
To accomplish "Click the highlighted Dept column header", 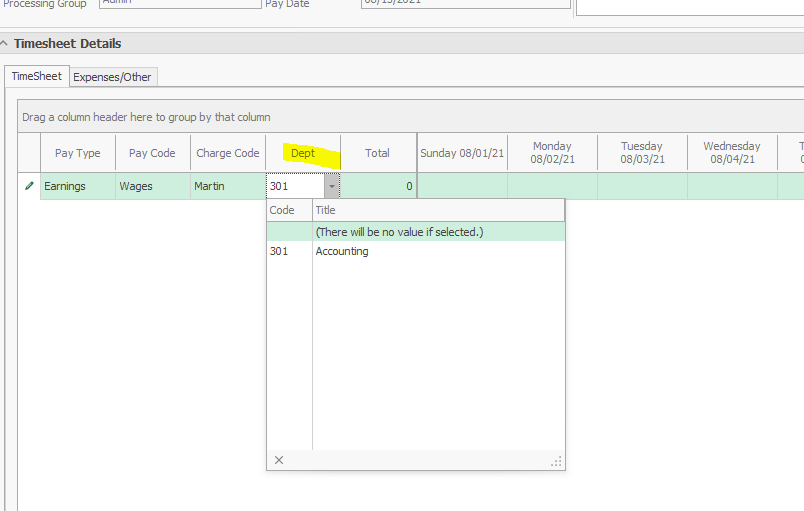I will pos(303,153).
